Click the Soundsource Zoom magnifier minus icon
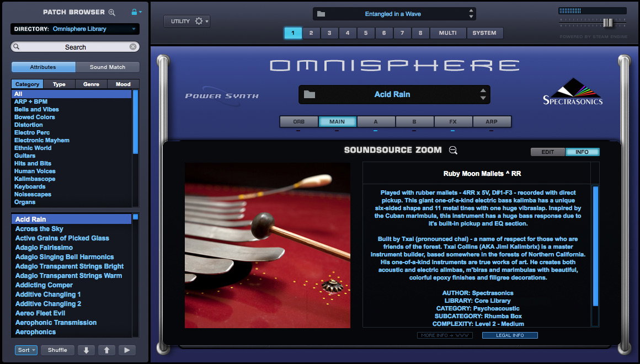The image size is (640, 364). tap(453, 150)
